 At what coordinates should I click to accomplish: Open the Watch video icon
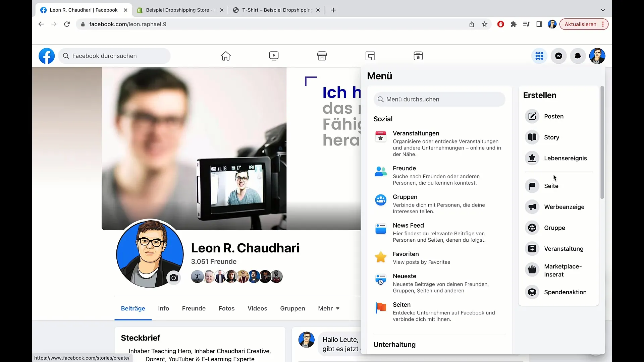(274, 56)
